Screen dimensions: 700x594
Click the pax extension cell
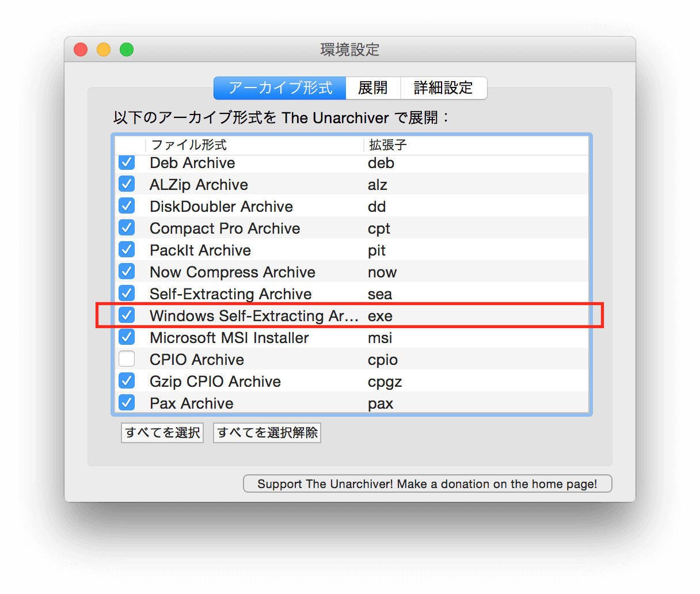(x=381, y=404)
